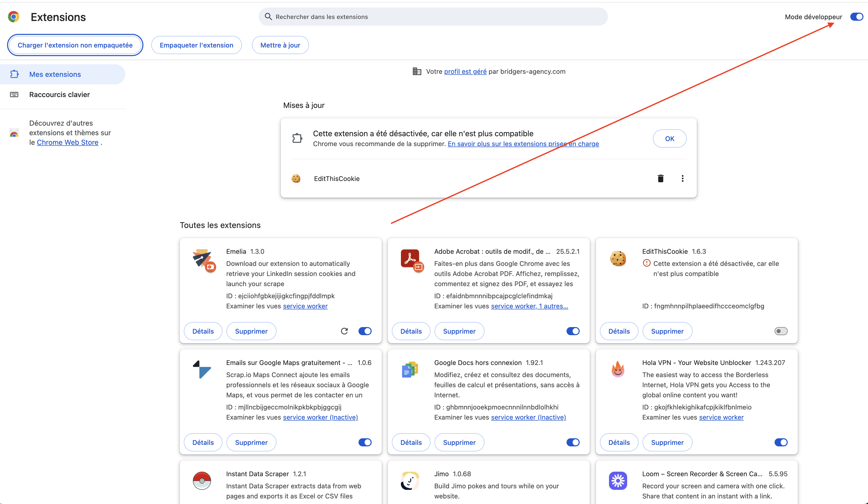Select Raccourcis clavier in sidebar

(59, 95)
